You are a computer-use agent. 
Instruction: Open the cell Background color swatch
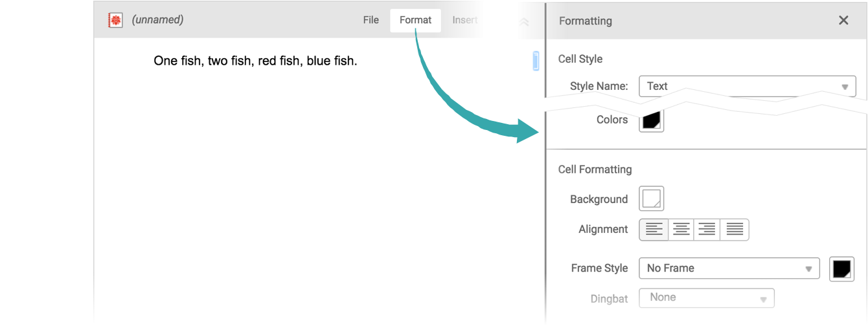[651, 199]
